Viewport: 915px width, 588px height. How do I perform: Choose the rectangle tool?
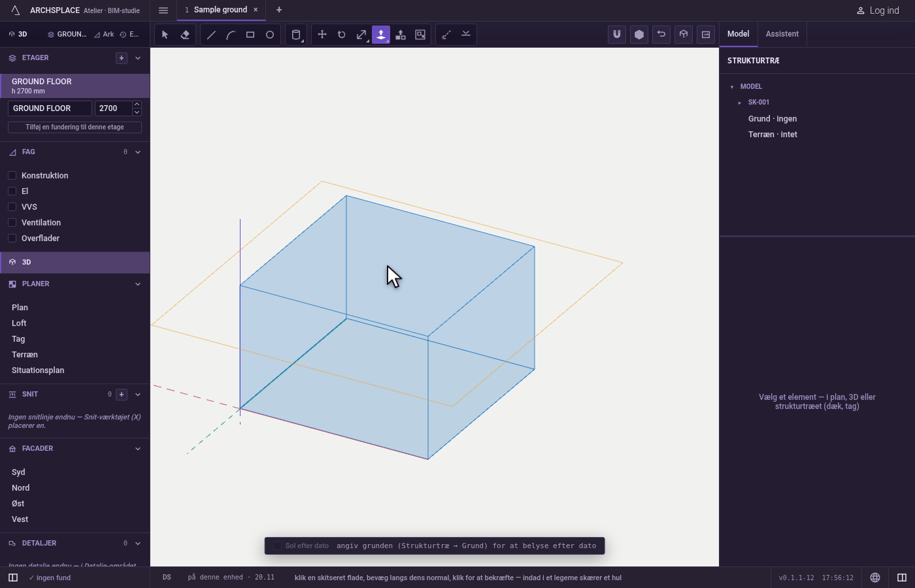[x=250, y=35]
